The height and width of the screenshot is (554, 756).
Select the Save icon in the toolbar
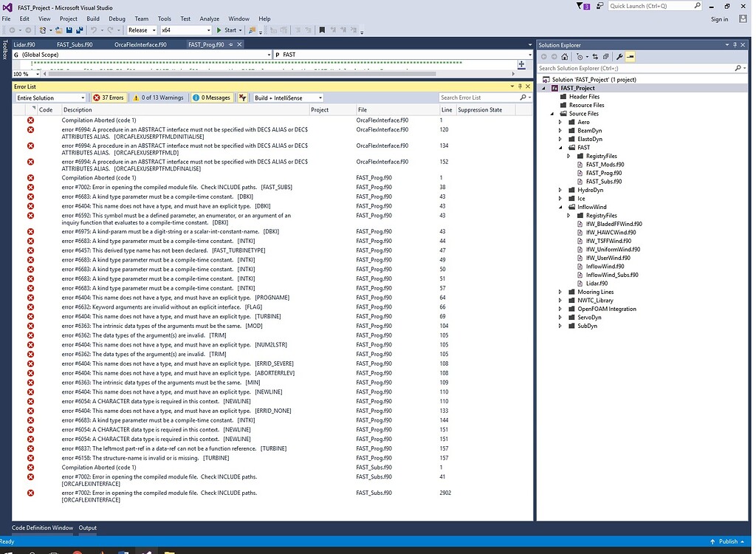[x=70, y=30]
